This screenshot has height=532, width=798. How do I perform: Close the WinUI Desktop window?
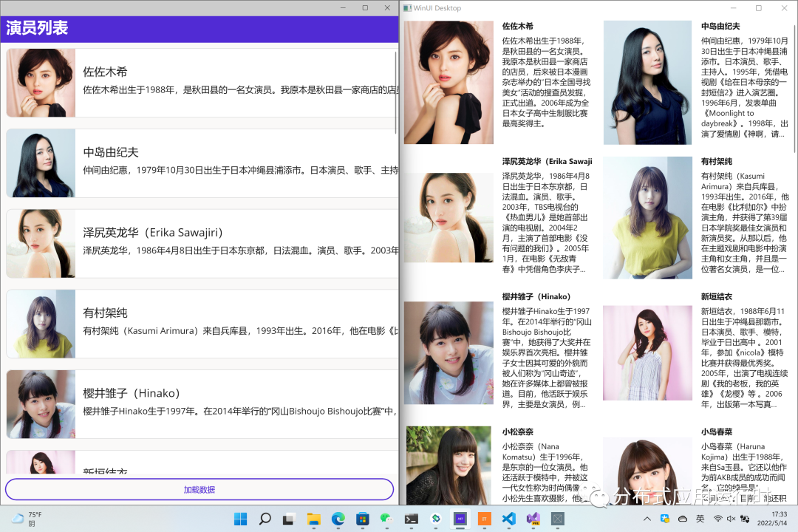(784, 8)
